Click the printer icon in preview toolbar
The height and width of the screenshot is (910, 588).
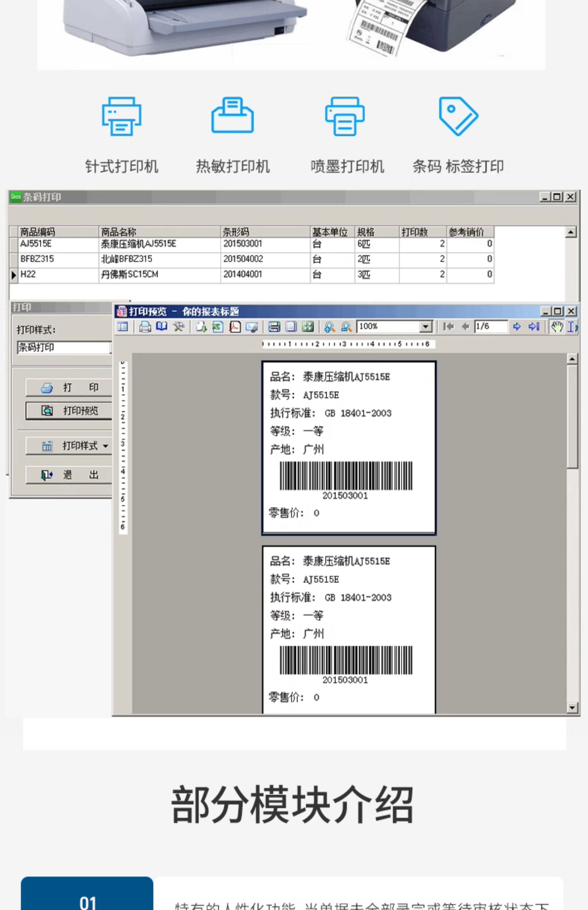pos(145,326)
